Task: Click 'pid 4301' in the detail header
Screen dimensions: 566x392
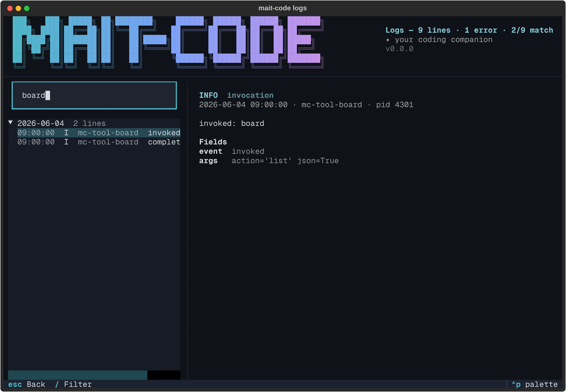Action: pyautogui.click(x=395, y=105)
